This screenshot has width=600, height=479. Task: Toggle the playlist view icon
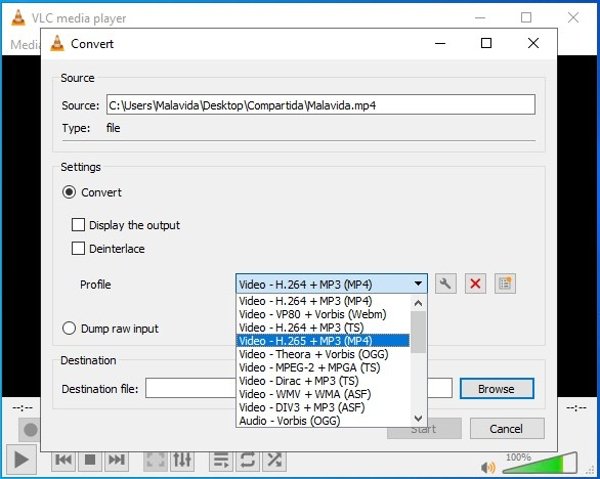point(221,459)
